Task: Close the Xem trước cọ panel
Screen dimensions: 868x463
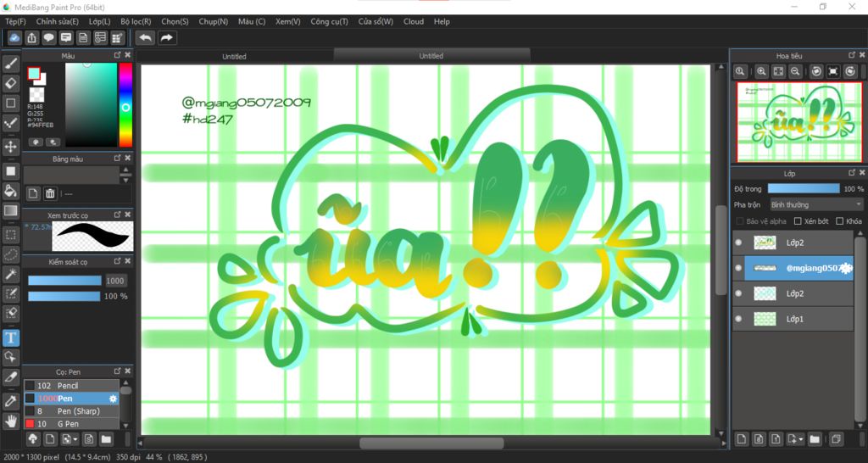Action: (x=128, y=215)
